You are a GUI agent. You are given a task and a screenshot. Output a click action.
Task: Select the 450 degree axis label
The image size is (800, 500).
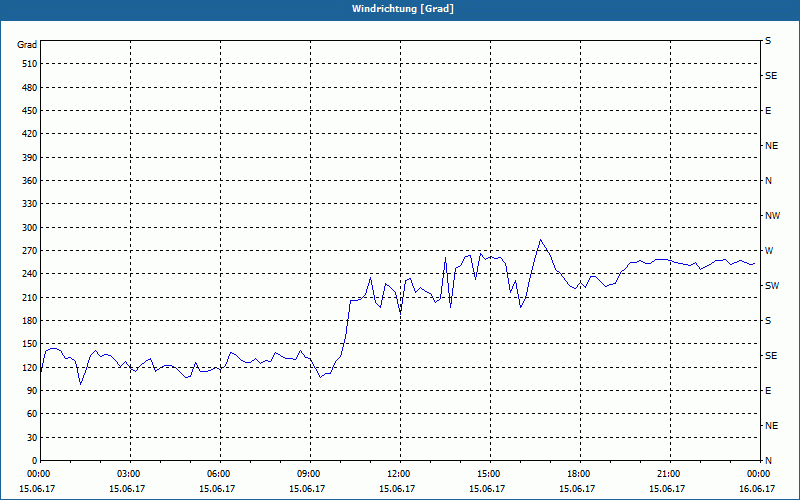point(30,111)
